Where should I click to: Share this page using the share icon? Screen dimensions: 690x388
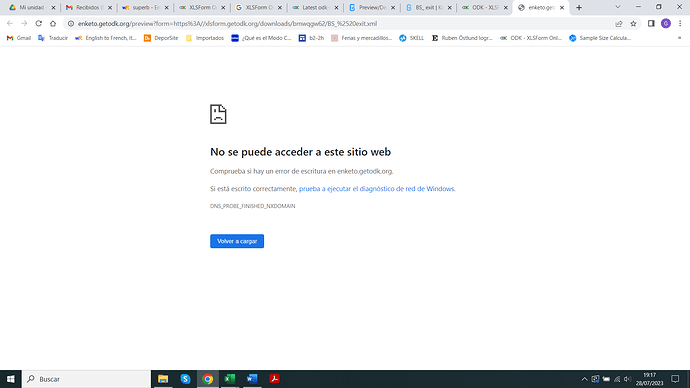point(619,24)
